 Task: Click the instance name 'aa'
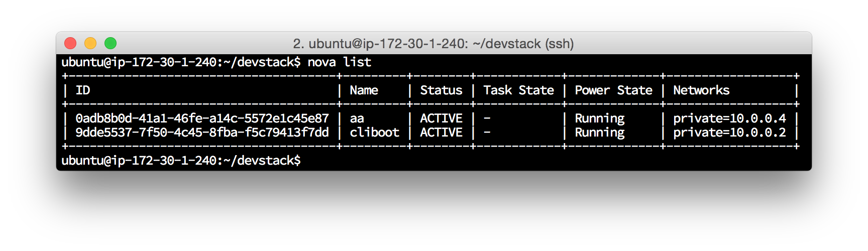[357, 118]
